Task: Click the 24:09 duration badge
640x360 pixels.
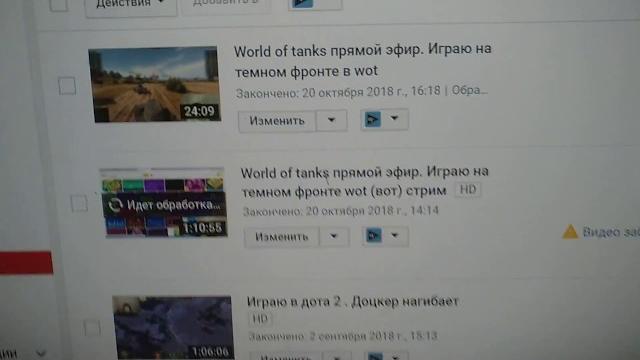Action: click(199, 111)
